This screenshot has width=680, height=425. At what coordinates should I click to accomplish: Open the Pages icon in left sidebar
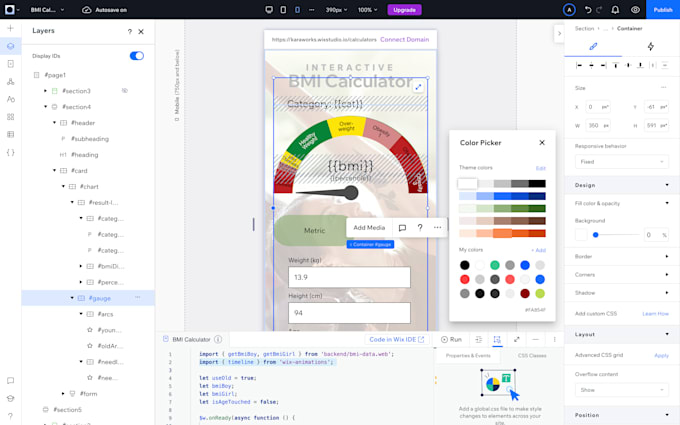10,64
